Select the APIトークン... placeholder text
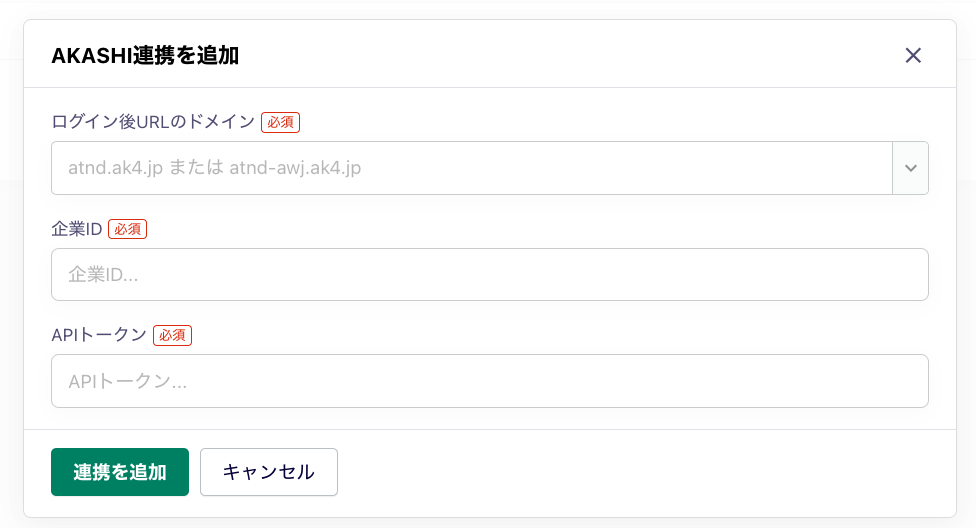The height and width of the screenshot is (528, 976). coord(128,381)
